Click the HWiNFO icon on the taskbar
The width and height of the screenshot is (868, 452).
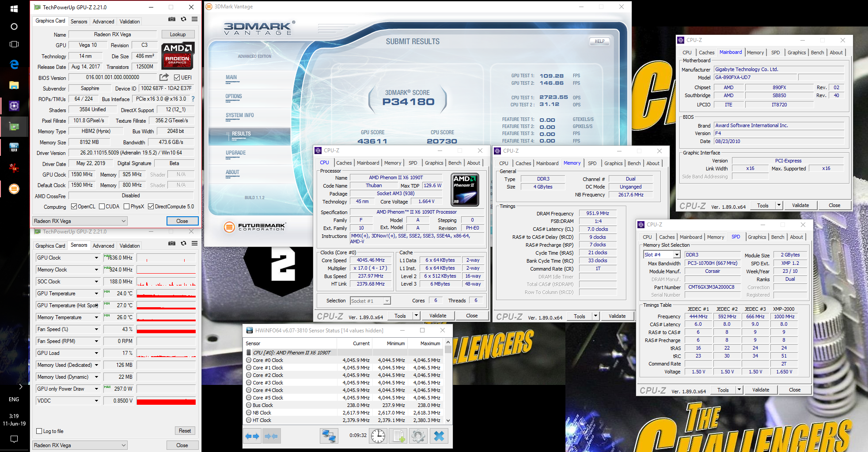14,147
